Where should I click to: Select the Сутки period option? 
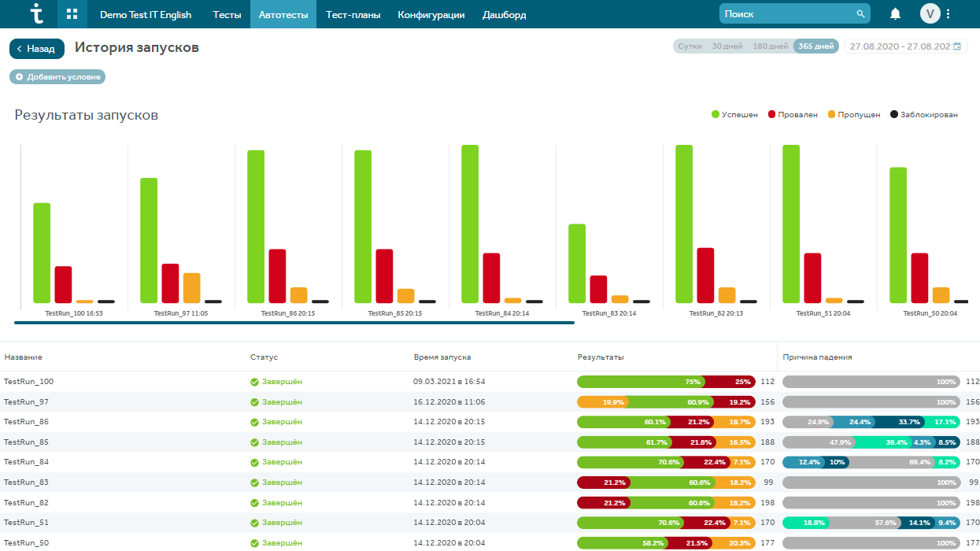point(690,46)
